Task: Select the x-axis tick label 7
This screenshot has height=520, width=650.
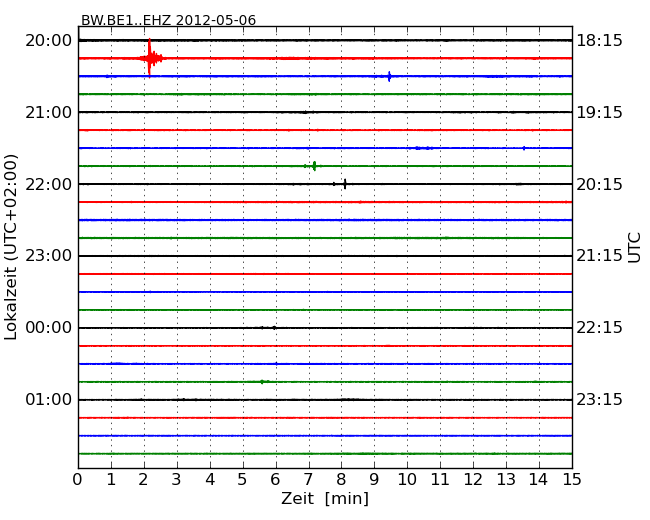Action: (x=308, y=479)
